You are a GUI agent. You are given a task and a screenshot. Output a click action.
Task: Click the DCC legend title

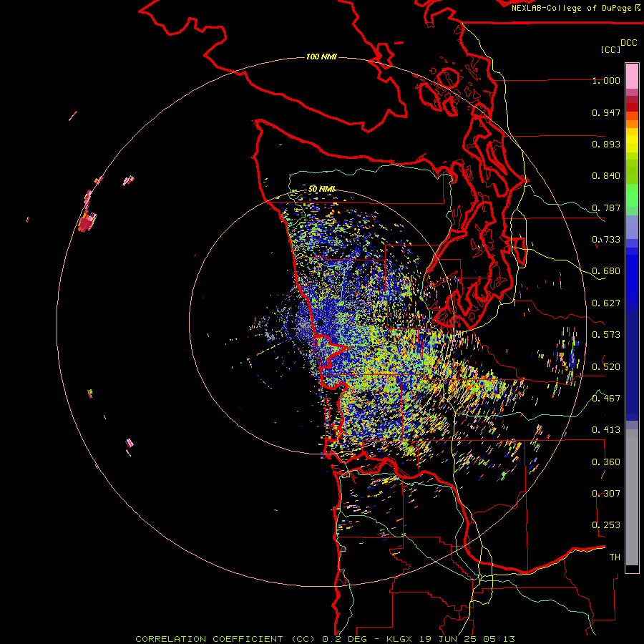tap(628, 43)
